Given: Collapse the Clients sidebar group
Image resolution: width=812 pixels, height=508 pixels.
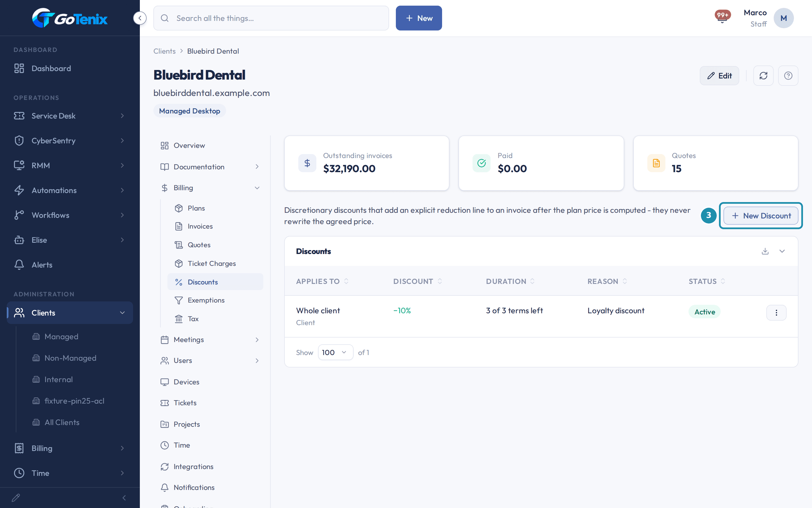Looking at the screenshot, I should pyautogui.click(x=70, y=313).
